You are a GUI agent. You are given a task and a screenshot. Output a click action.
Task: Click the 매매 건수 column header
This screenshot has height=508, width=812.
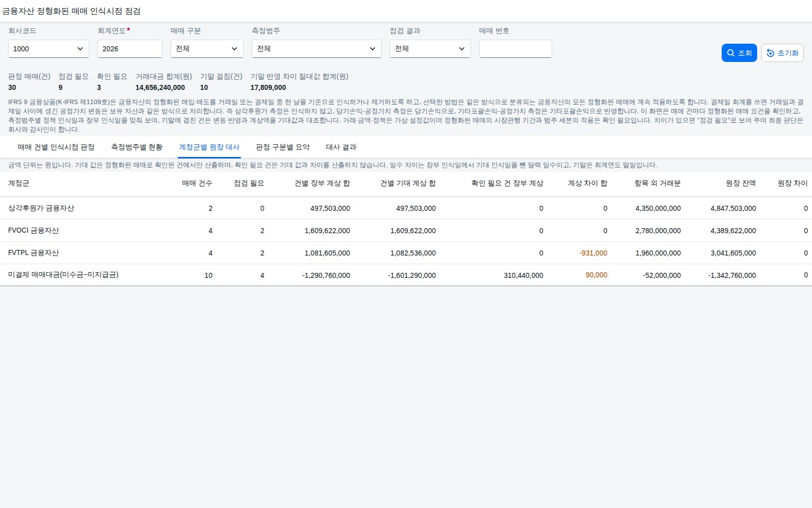[197, 183]
